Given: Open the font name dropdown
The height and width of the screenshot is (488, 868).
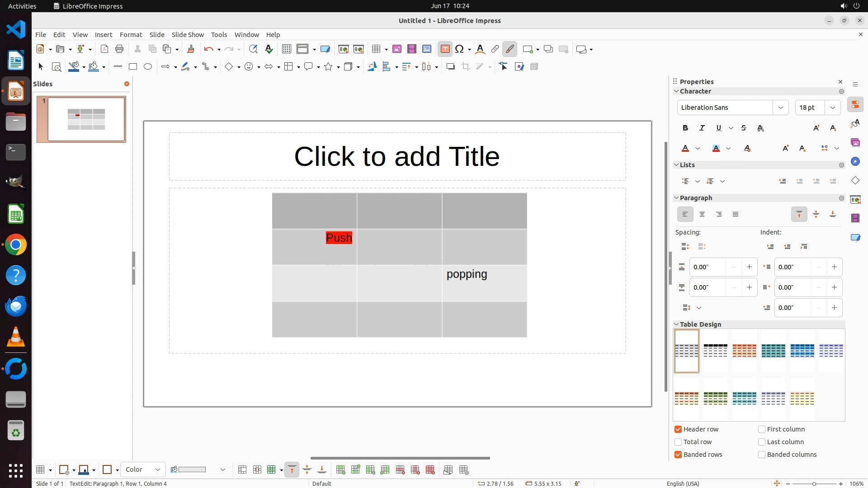Looking at the screenshot, I should point(780,108).
